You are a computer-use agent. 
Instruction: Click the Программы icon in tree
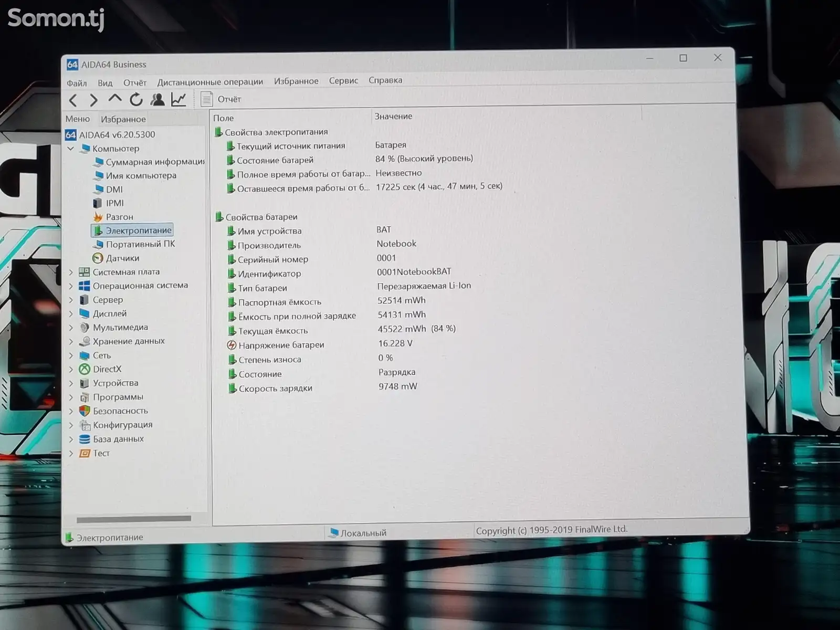click(85, 397)
